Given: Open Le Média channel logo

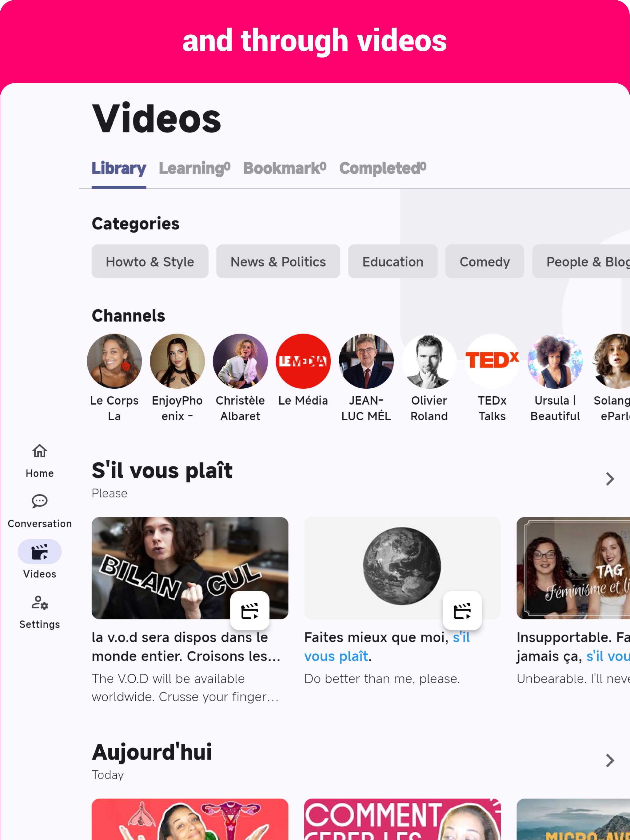Looking at the screenshot, I should coord(303,361).
